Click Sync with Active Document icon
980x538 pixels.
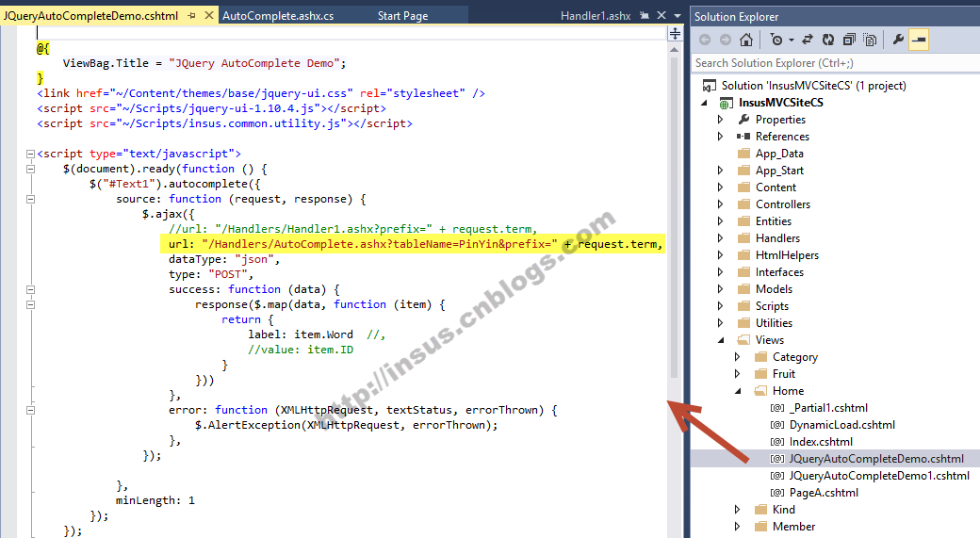point(808,40)
